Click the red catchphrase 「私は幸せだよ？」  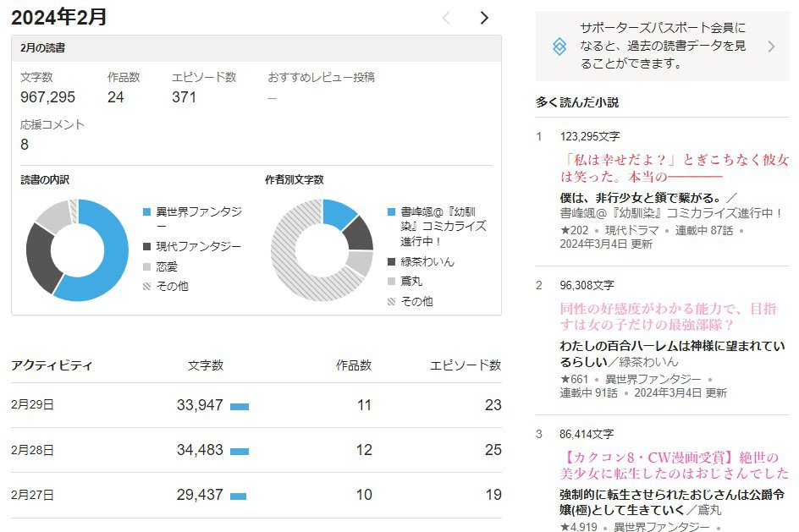[674, 167]
